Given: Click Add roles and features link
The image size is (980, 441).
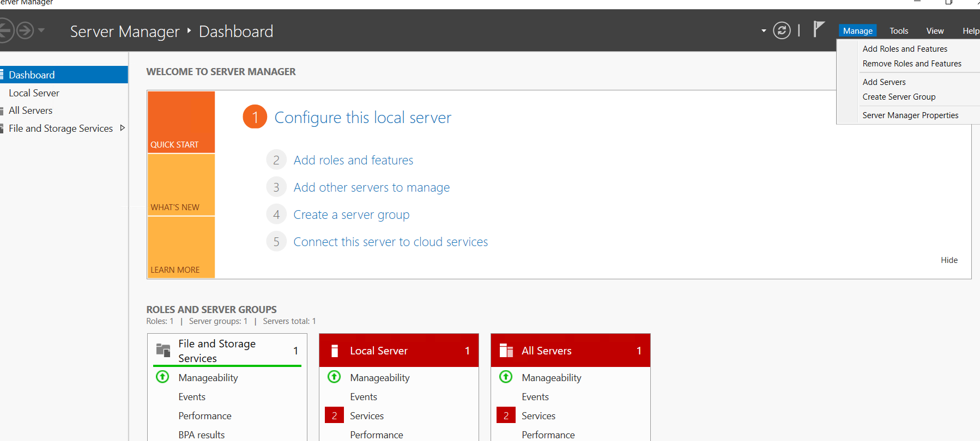Looking at the screenshot, I should pyautogui.click(x=353, y=160).
